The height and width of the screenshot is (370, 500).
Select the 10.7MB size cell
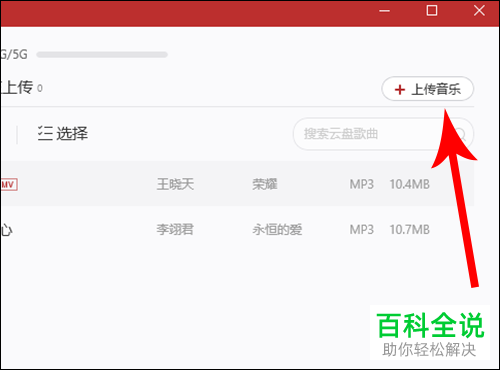tap(410, 229)
